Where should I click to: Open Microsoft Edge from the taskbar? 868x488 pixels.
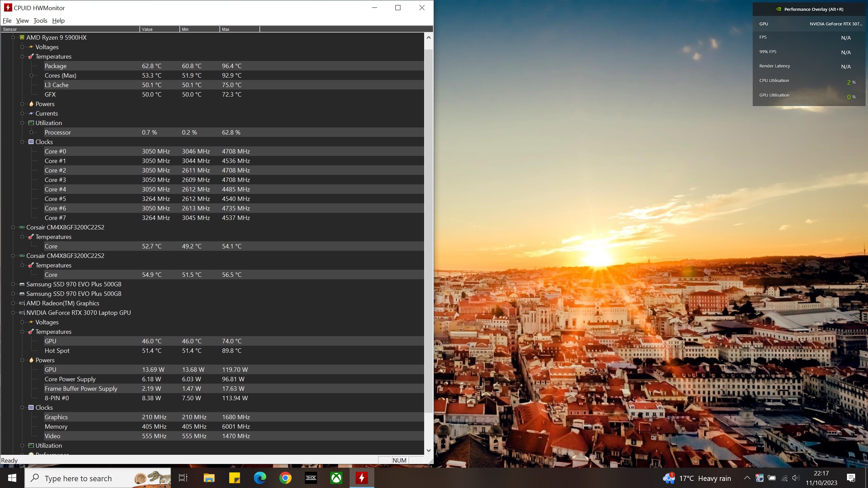click(x=260, y=478)
